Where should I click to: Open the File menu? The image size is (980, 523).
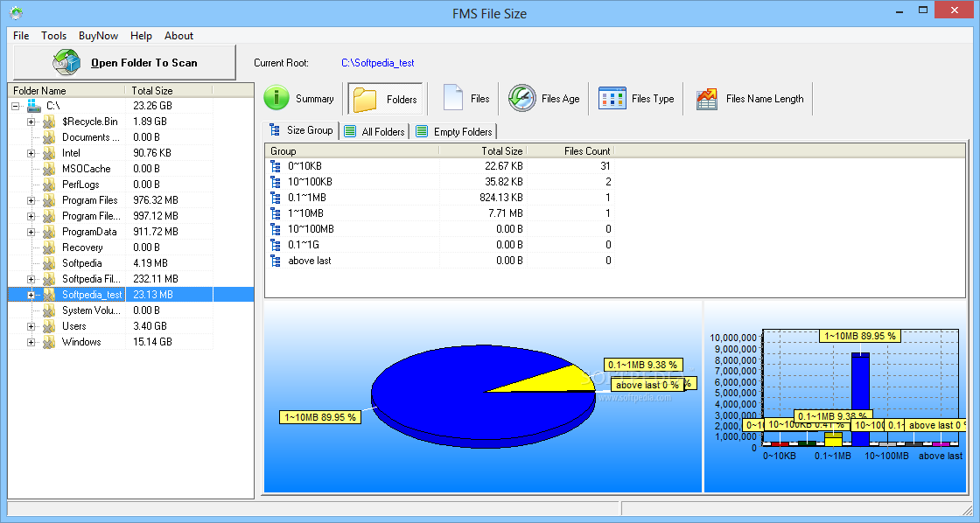click(x=21, y=36)
